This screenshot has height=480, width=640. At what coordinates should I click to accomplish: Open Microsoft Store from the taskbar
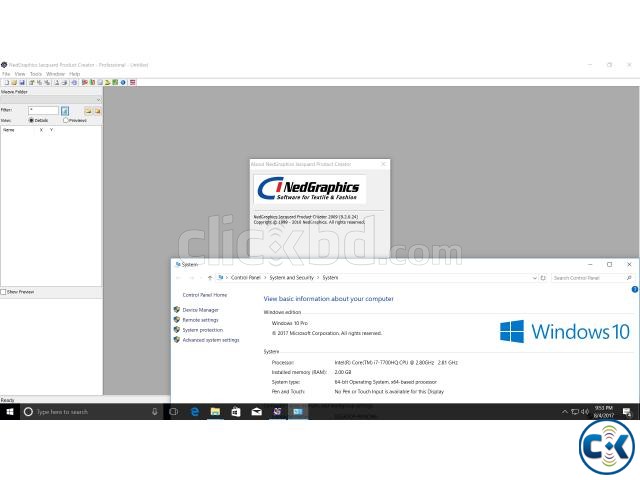click(x=236, y=412)
